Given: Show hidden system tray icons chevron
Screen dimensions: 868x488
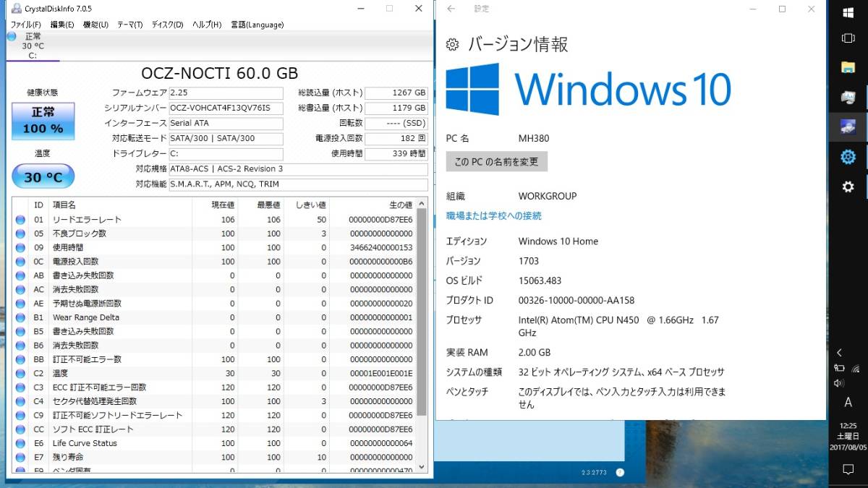Looking at the screenshot, I should pos(839,353).
